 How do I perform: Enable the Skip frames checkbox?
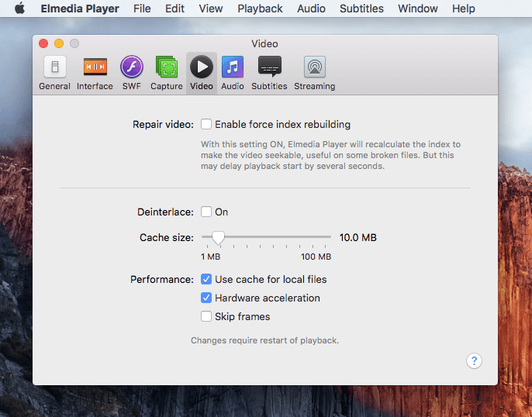206,316
